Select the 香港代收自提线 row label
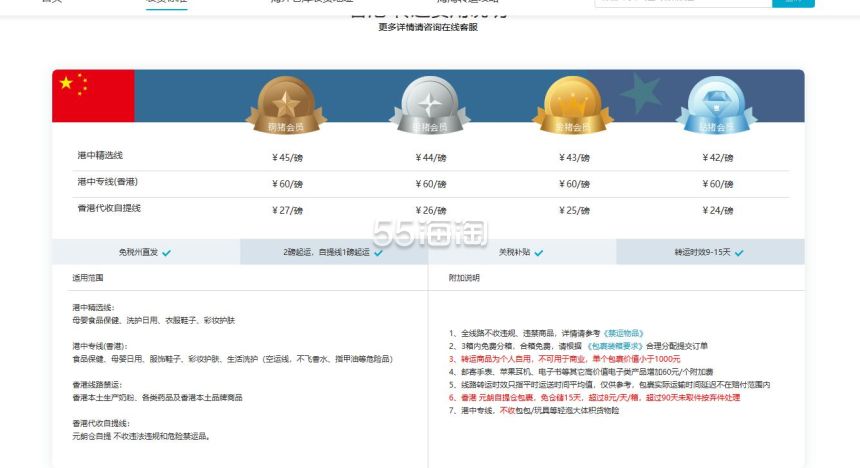The height and width of the screenshot is (468, 860). pos(108,208)
